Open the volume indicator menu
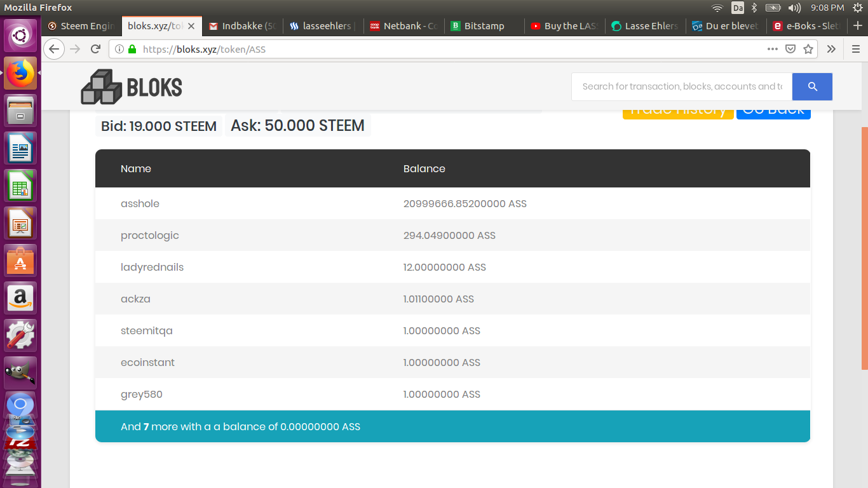 tap(794, 8)
